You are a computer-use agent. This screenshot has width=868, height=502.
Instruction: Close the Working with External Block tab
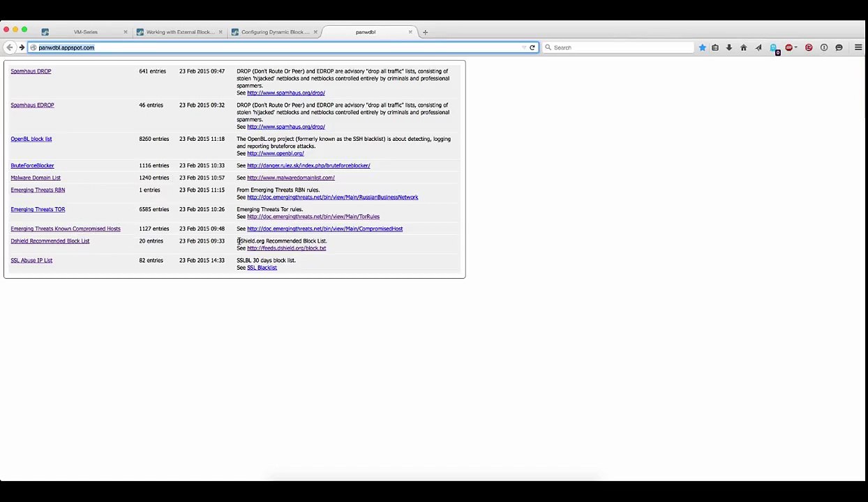tap(220, 32)
